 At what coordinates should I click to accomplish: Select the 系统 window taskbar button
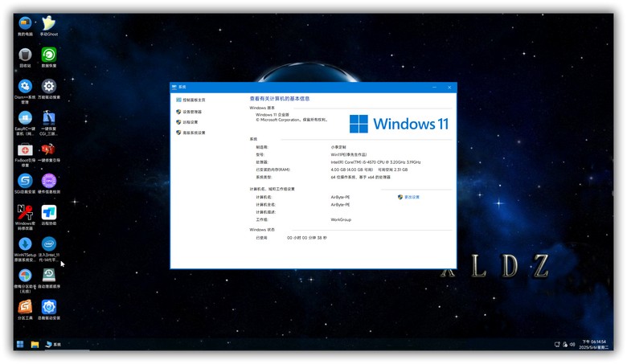click(x=53, y=345)
